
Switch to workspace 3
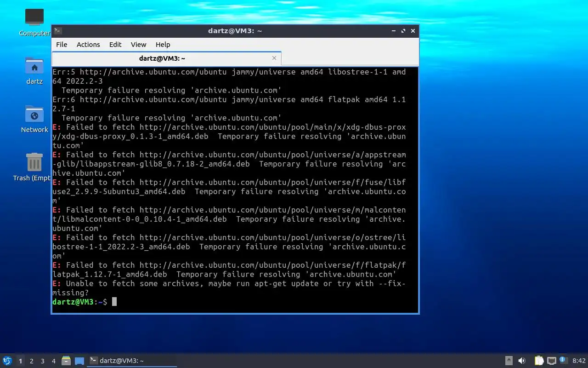43,361
